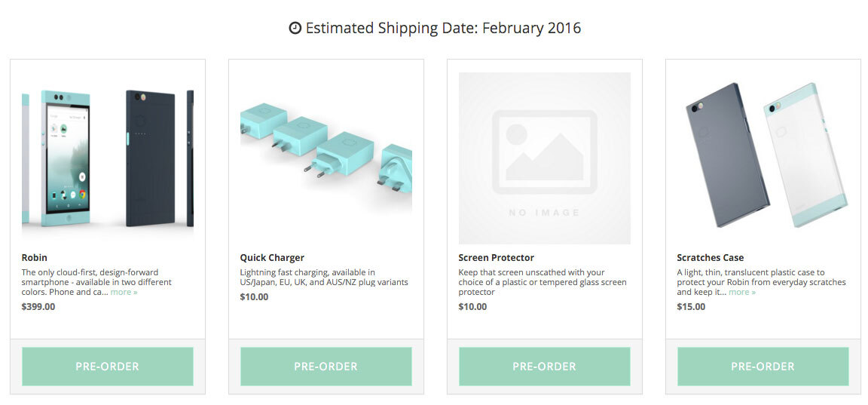
Task: Expand Scratches Case description via more link
Action: (x=742, y=292)
